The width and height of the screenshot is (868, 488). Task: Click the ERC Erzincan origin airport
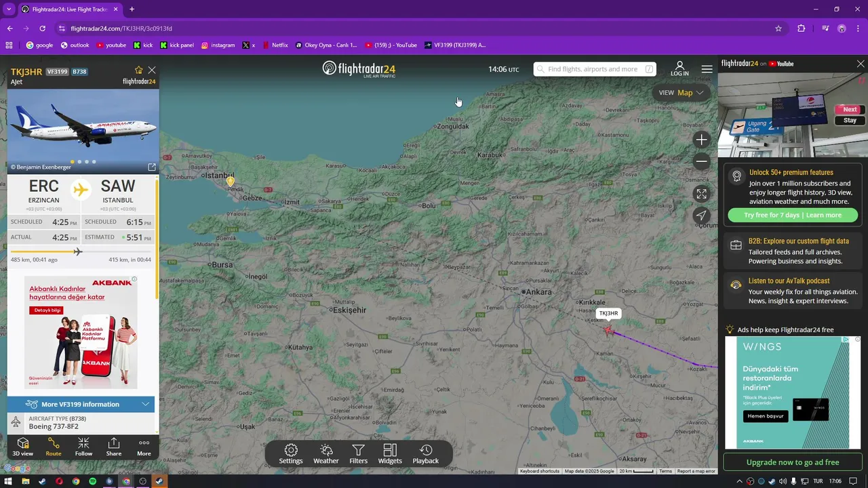(44, 191)
